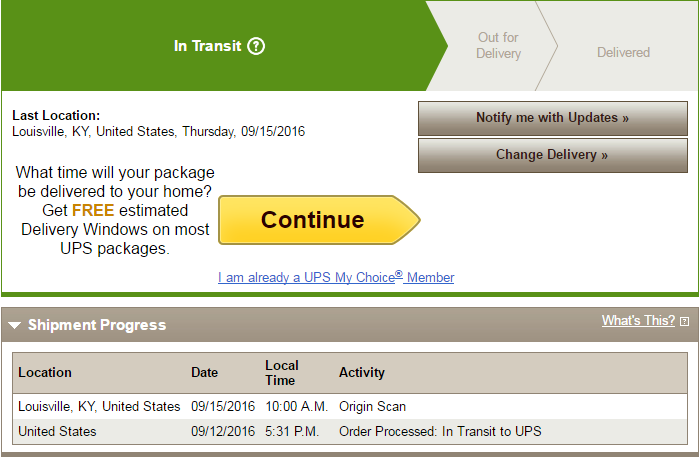Viewport: 699px width, 458px height.
Task: Click the Local Time column header
Action: (x=281, y=372)
